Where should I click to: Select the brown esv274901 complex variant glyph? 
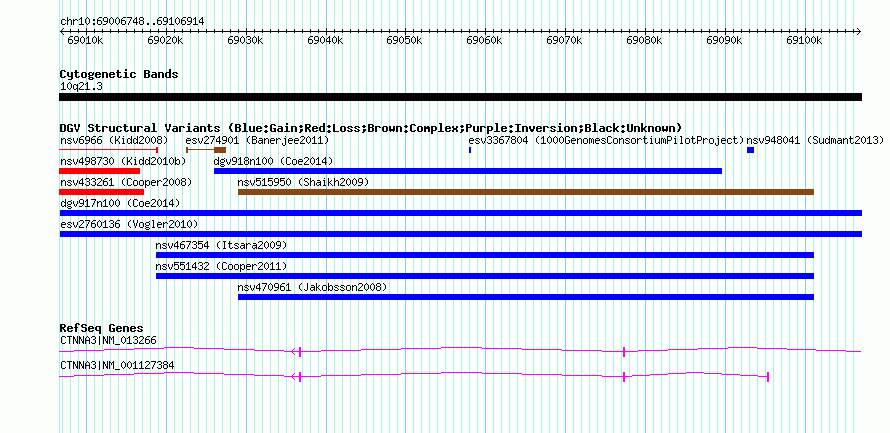click(206, 150)
